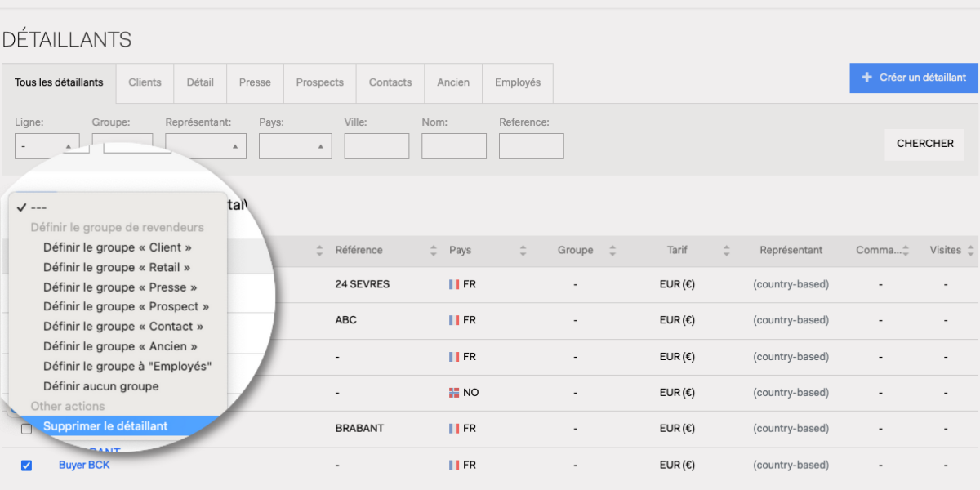Select Définir le groupe « Presse » option
Viewport: 980px width, 490px height.
tap(120, 287)
